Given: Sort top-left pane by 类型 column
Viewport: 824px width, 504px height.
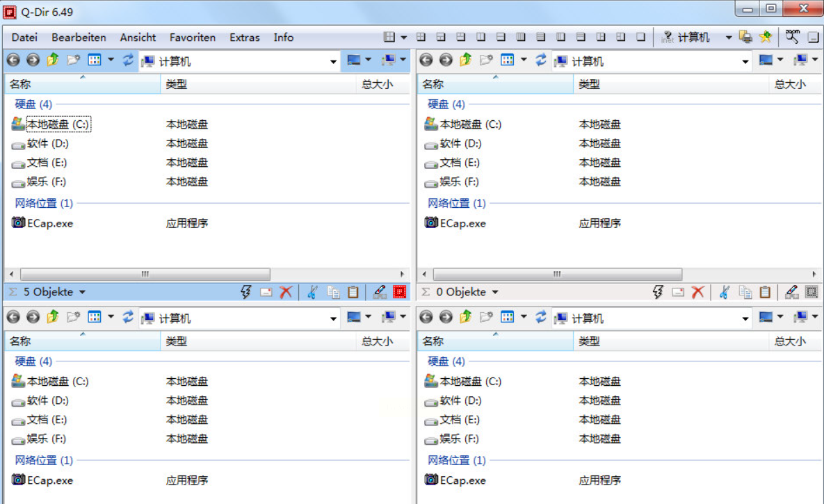Looking at the screenshot, I should click(259, 84).
